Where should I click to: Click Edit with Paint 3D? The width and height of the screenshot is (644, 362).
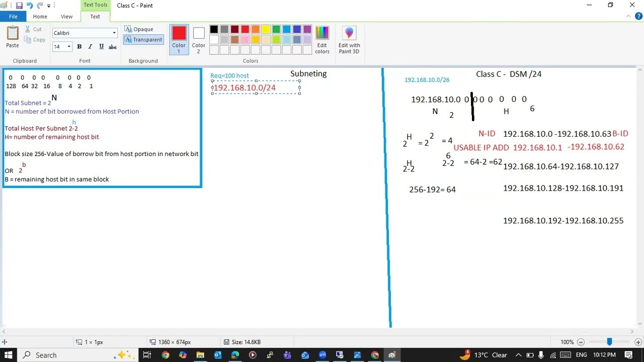[349, 40]
